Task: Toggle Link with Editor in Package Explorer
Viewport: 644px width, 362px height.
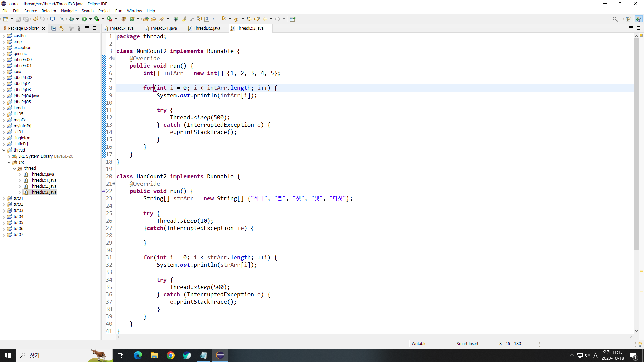Action: coord(61,28)
